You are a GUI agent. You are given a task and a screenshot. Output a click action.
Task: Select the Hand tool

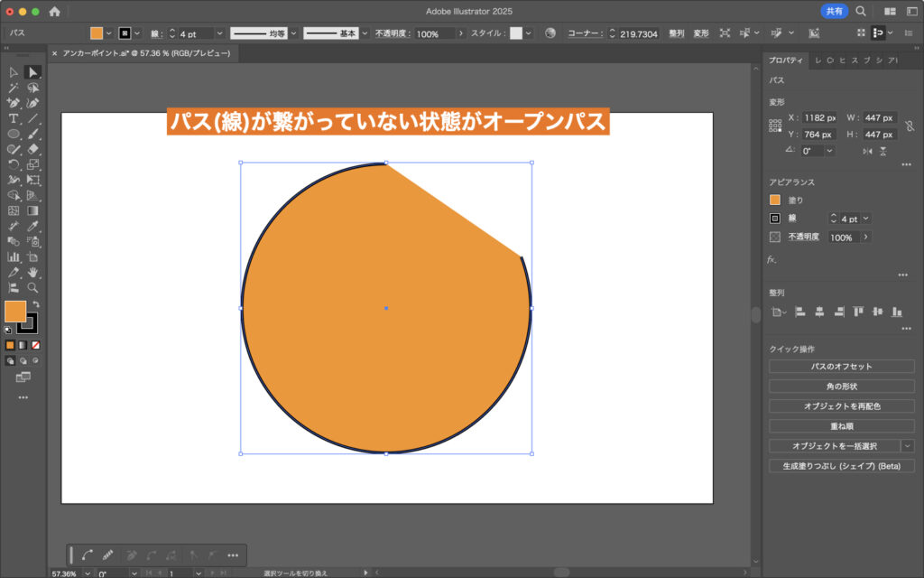click(32, 273)
